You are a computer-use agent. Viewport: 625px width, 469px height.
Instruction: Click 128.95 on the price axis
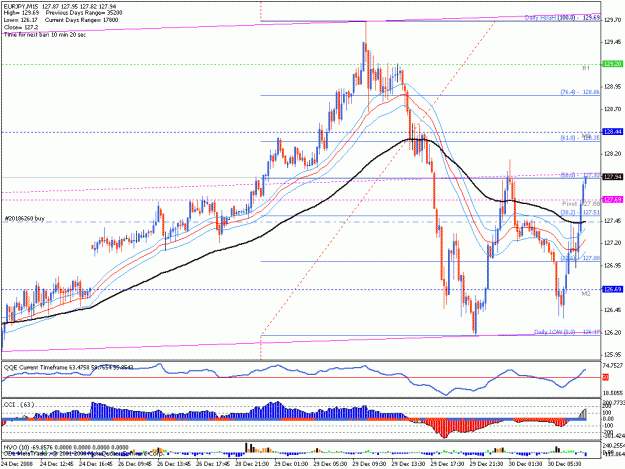[613, 86]
